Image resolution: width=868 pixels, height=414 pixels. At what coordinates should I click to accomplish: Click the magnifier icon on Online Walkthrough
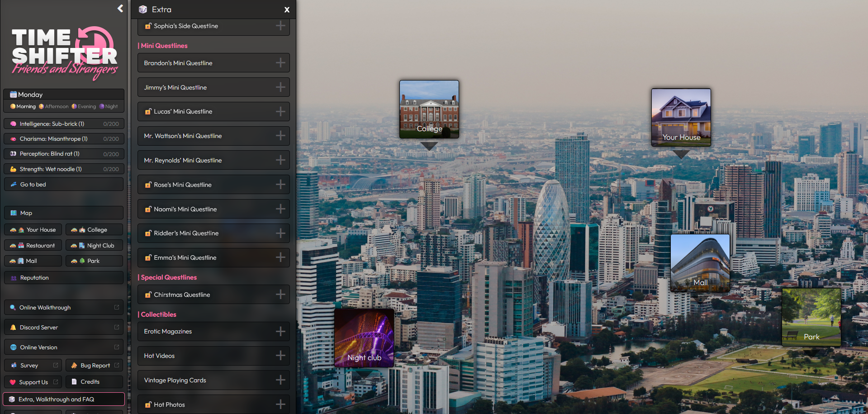pos(13,307)
